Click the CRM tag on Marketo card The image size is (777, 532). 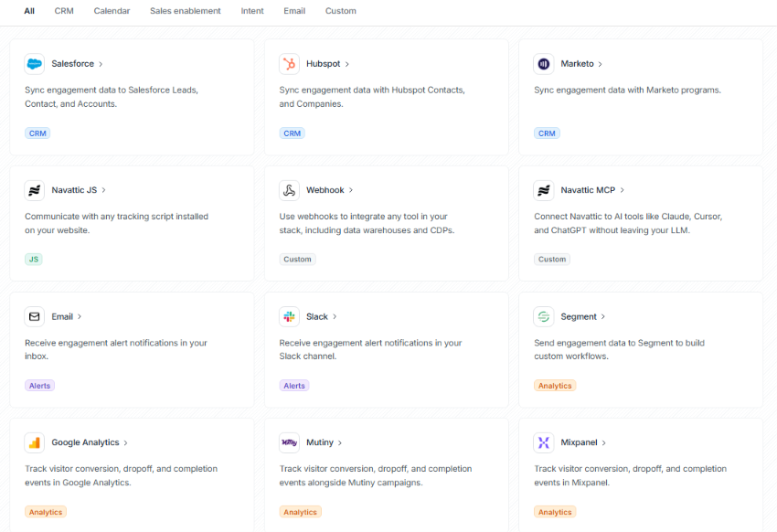tap(547, 133)
